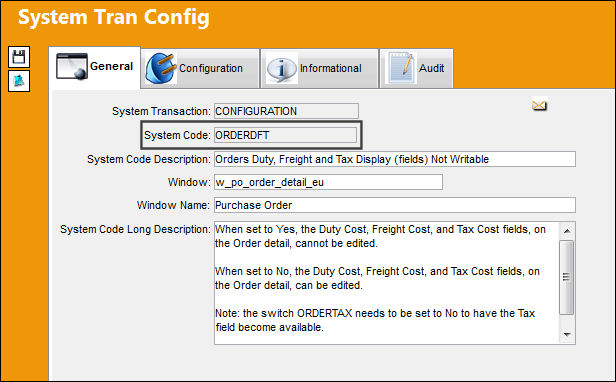This screenshot has width=616, height=382.
Task: Click the icon below the Save button
Action: (x=19, y=81)
